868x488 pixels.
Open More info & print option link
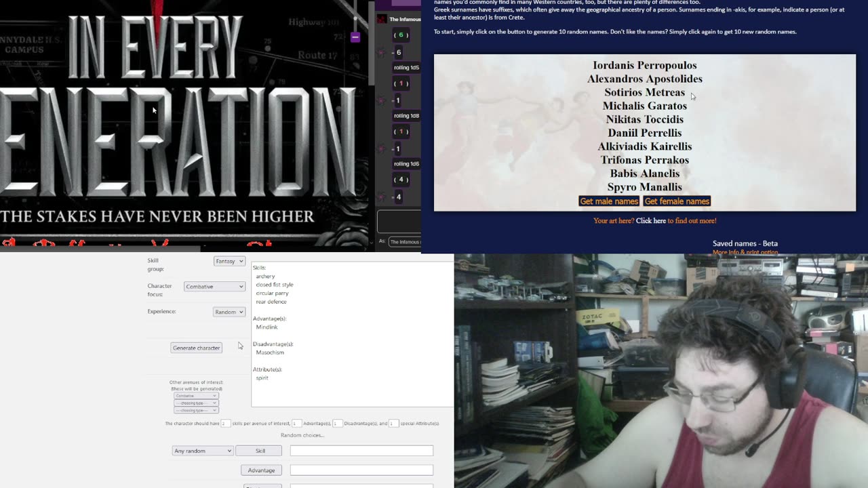click(745, 252)
